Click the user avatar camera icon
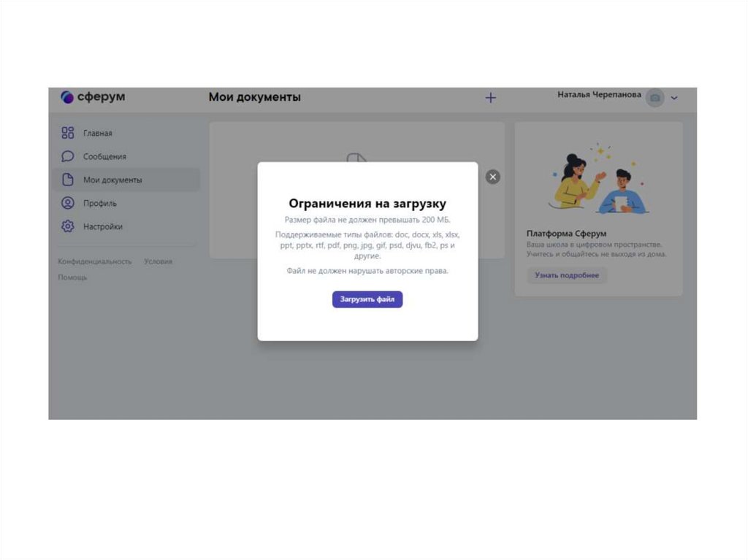 tap(655, 98)
